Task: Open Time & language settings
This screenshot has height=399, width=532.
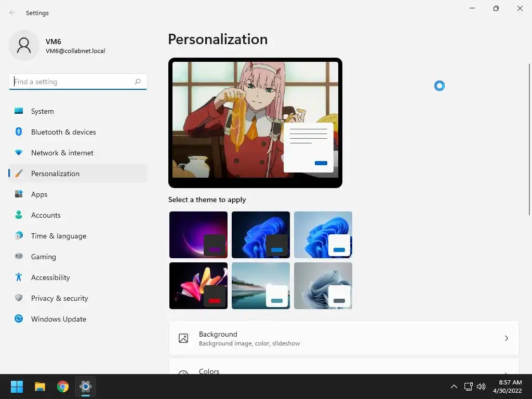Action: pyautogui.click(x=78, y=236)
